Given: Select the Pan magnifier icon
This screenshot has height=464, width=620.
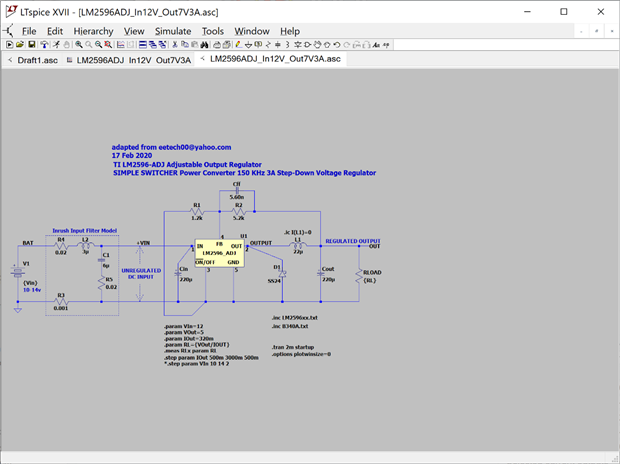Looking at the screenshot, I should pos(89,45).
